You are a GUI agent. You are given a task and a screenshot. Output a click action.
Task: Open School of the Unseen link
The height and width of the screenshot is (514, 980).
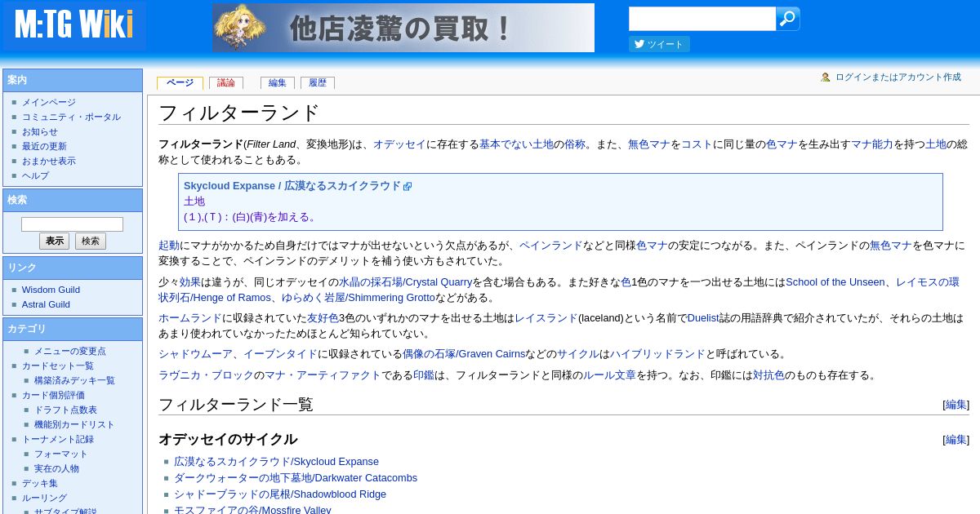click(835, 282)
